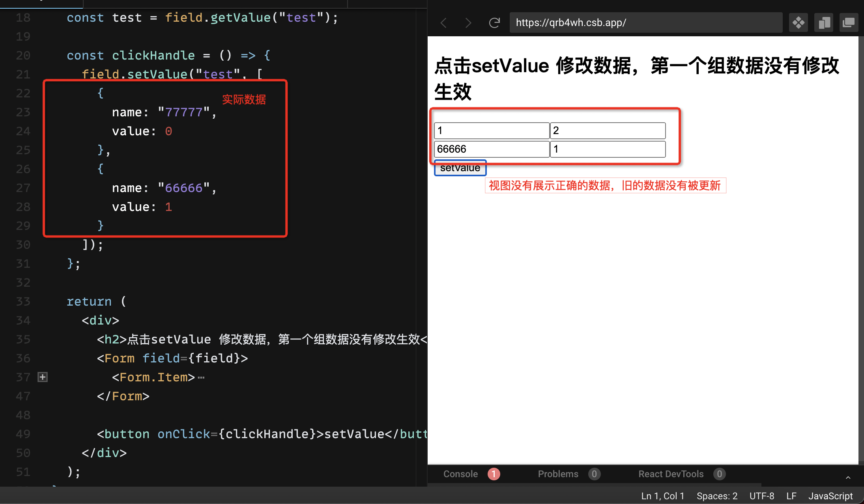Open the React DevTools tab
The width and height of the screenshot is (864, 504).
click(671, 474)
